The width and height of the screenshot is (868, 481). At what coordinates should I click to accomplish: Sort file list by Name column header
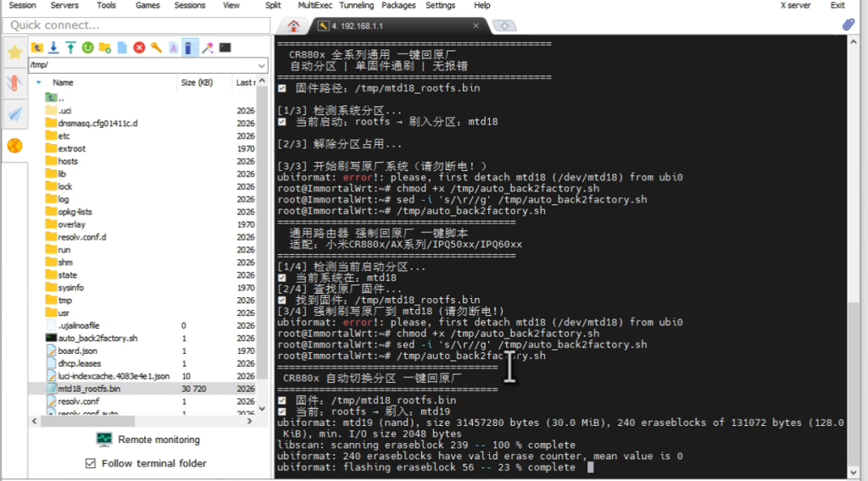63,82
